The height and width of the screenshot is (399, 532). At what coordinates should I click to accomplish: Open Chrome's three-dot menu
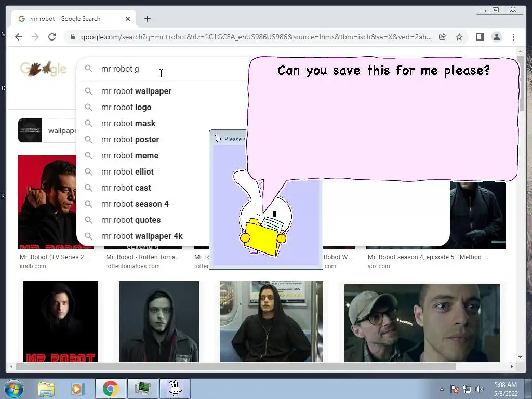coord(513,37)
